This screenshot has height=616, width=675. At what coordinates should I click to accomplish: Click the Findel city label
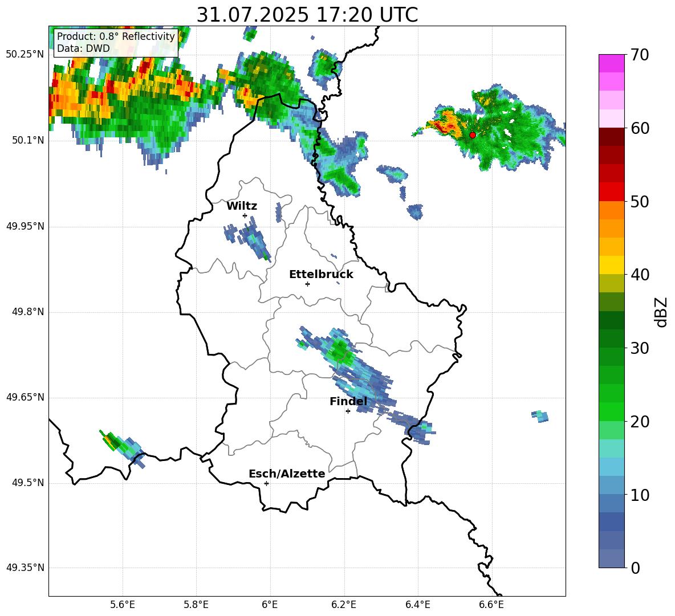(348, 401)
